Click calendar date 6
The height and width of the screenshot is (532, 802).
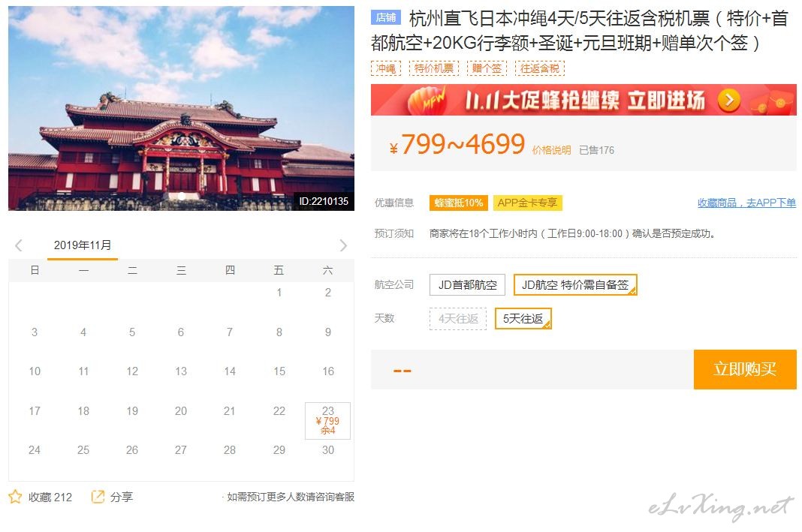[180, 332]
